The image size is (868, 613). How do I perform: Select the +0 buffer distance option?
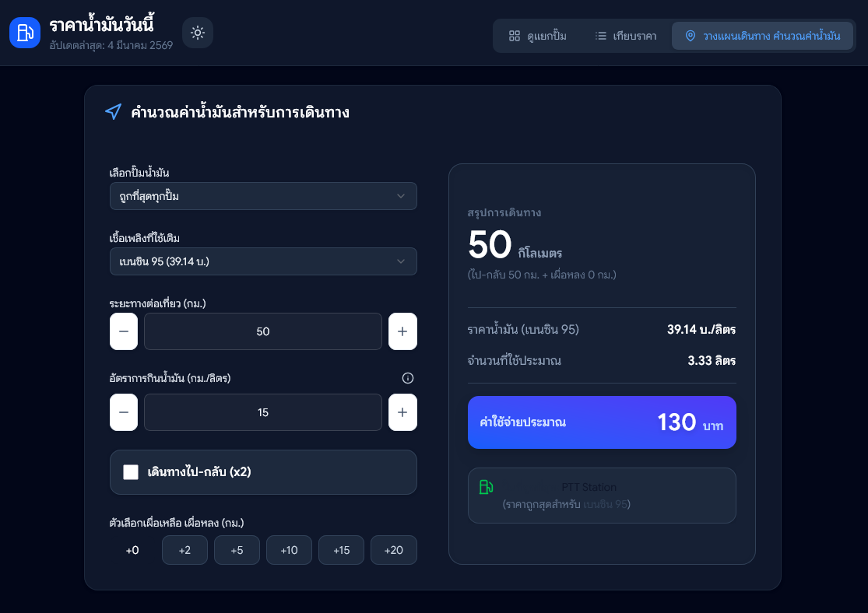[x=132, y=550]
